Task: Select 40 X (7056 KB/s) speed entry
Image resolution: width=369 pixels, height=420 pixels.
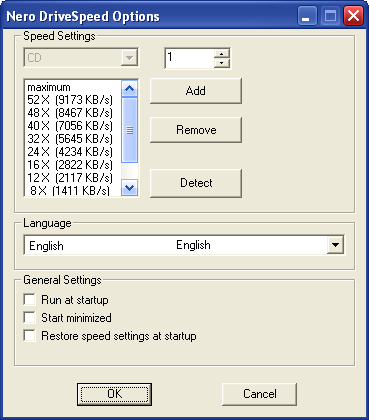Action: pyautogui.click(x=73, y=126)
